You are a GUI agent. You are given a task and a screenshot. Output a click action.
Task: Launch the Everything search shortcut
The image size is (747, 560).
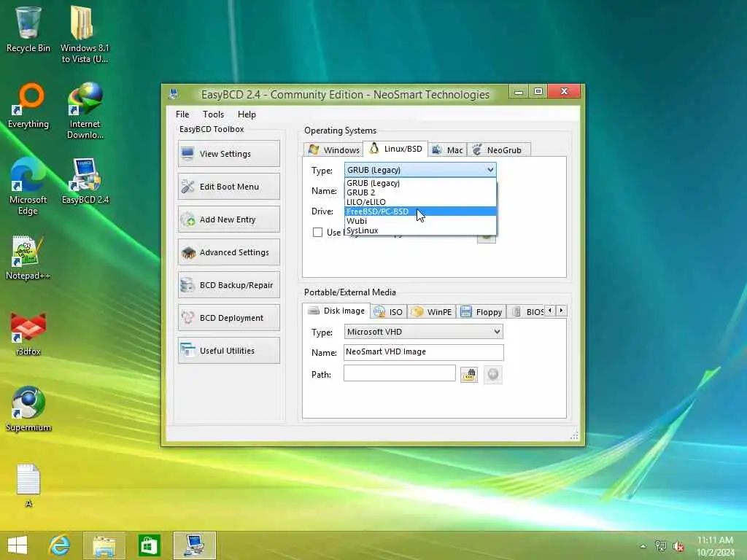coord(28,106)
